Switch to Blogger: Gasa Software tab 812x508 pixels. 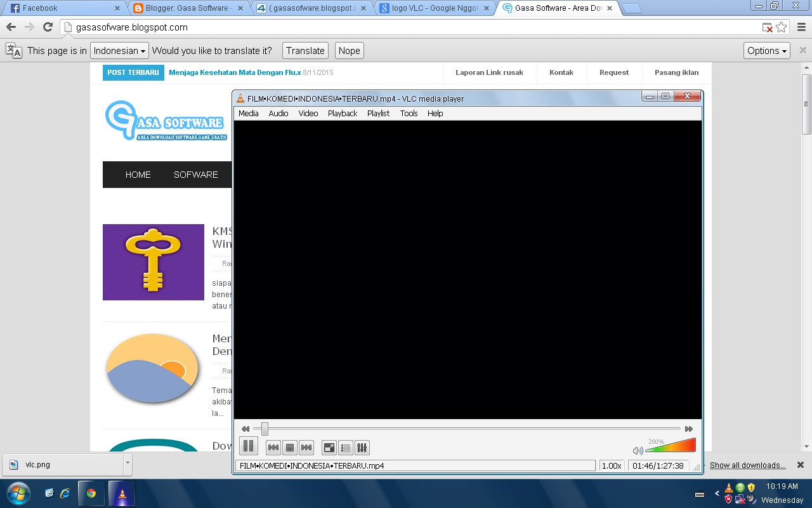[188, 8]
